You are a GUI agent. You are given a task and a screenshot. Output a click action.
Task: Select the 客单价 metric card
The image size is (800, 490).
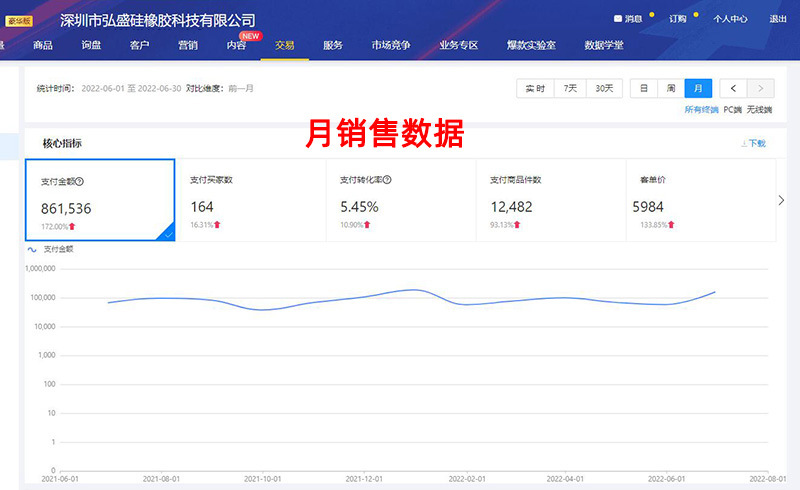701,200
